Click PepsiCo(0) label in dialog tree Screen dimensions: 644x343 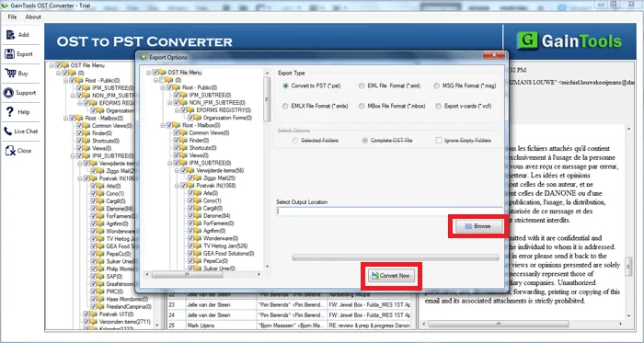tap(215, 261)
